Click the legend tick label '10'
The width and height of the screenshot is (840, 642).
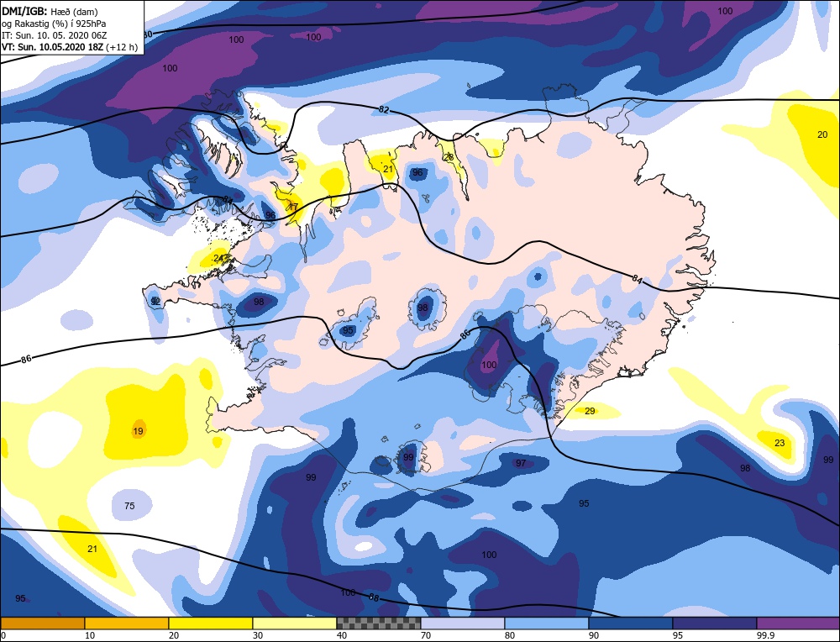tap(90, 635)
